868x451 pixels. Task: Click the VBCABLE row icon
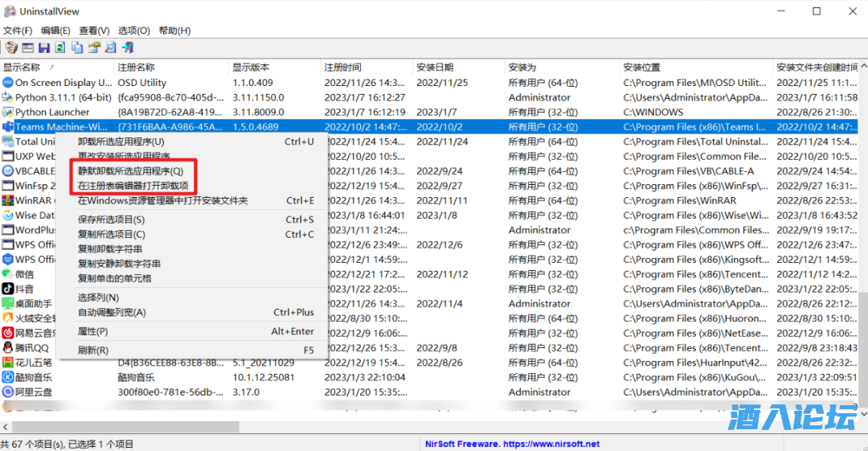8,171
